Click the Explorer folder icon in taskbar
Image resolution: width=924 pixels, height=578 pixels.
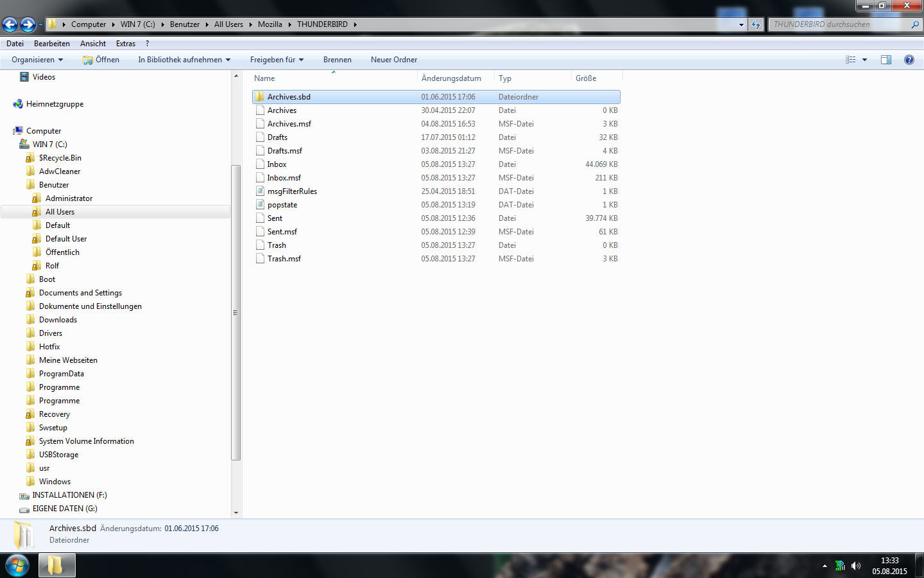tap(56, 566)
